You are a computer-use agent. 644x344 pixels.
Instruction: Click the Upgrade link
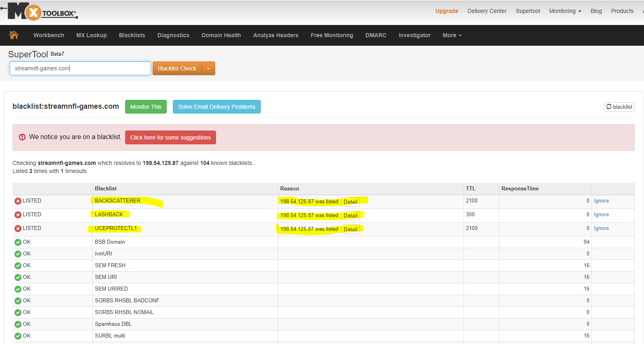pos(447,11)
